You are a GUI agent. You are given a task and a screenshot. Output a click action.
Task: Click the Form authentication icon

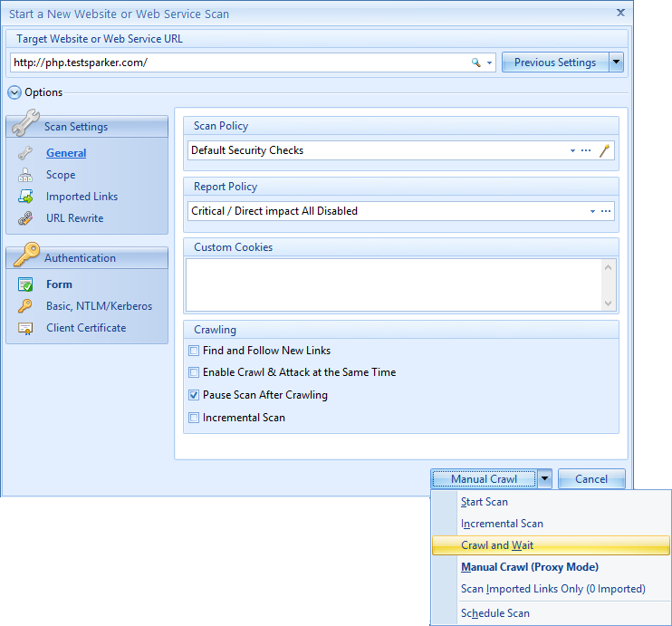[25, 284]
